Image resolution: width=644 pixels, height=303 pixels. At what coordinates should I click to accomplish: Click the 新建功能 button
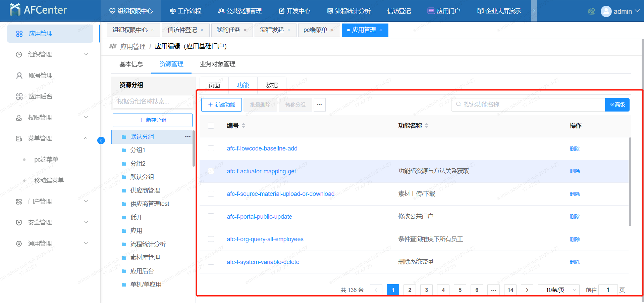(x=222, y=105)
